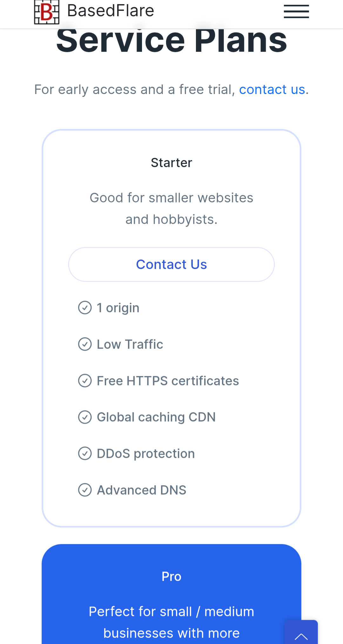Image resolution: width=343 pixels, height=644 pixels.
Task: Click the Advanced DNS feature text
Action: coord(142,490)
